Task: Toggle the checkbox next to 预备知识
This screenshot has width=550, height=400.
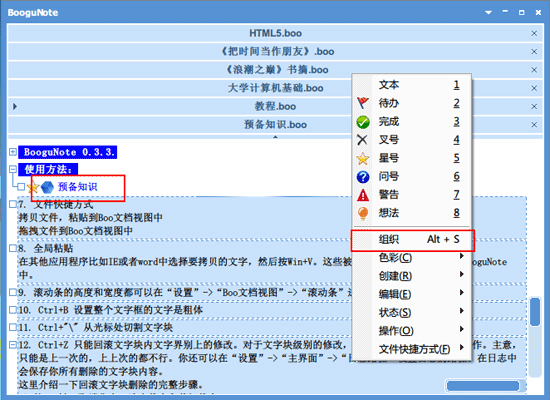Action: 21,187
